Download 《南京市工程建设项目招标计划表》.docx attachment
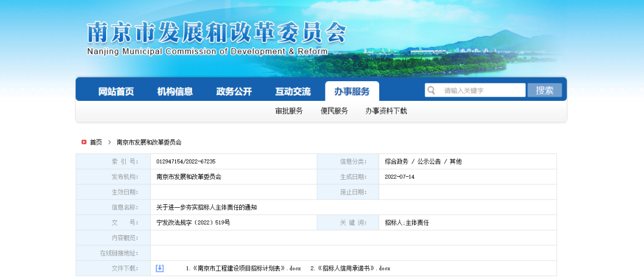This screenshot has height=280, width=644. [x=243, y=269]
